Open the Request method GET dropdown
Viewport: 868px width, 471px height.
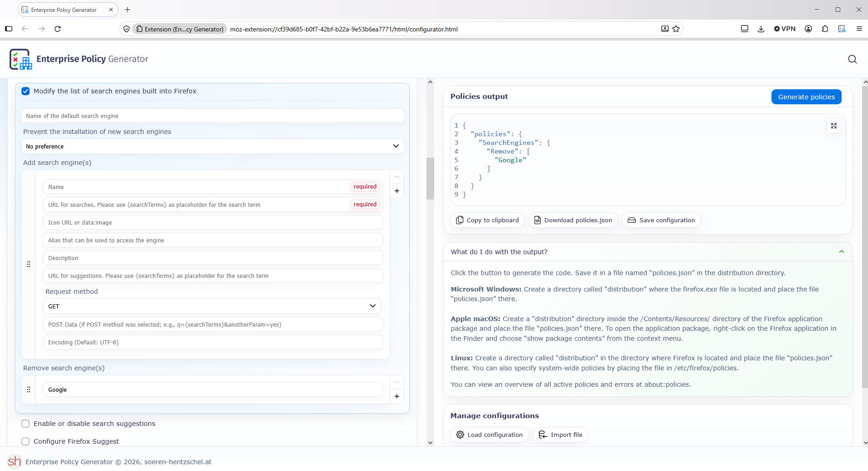pos(212,306)
